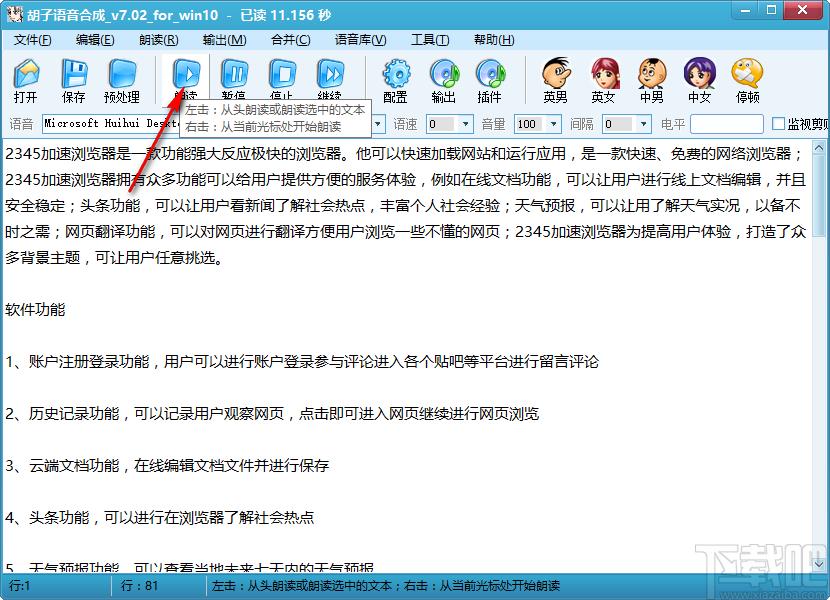Open the 输出(M) menu

225,40
